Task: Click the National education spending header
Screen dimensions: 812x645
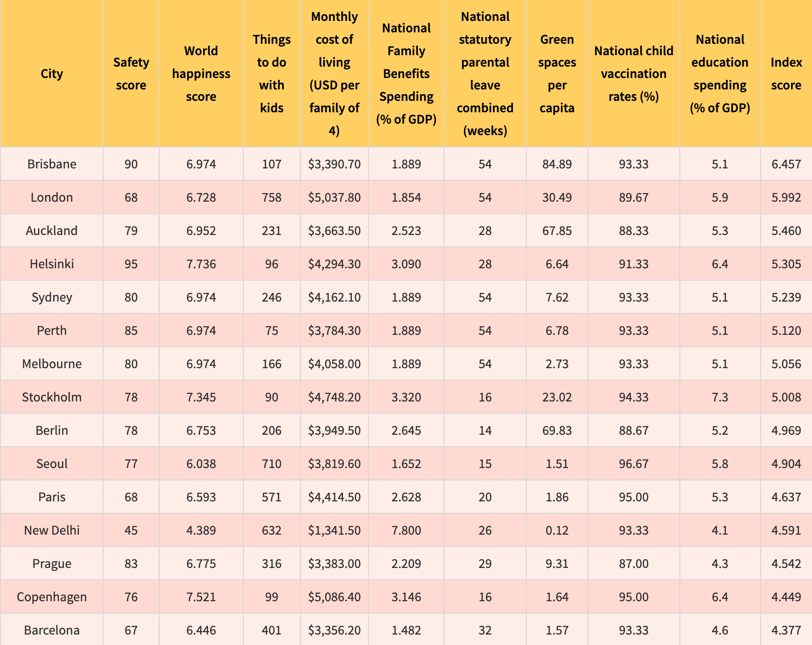Action: (720, 74)
